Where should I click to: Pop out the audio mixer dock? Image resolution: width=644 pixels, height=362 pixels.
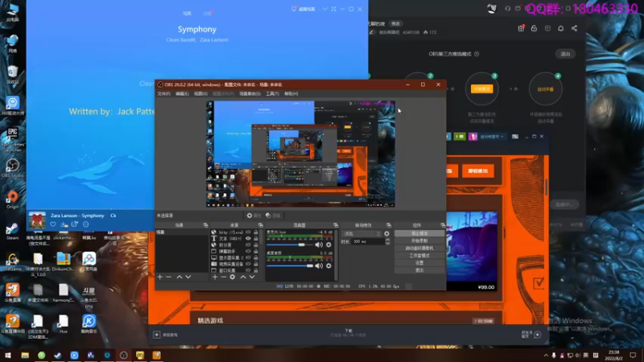336,225
